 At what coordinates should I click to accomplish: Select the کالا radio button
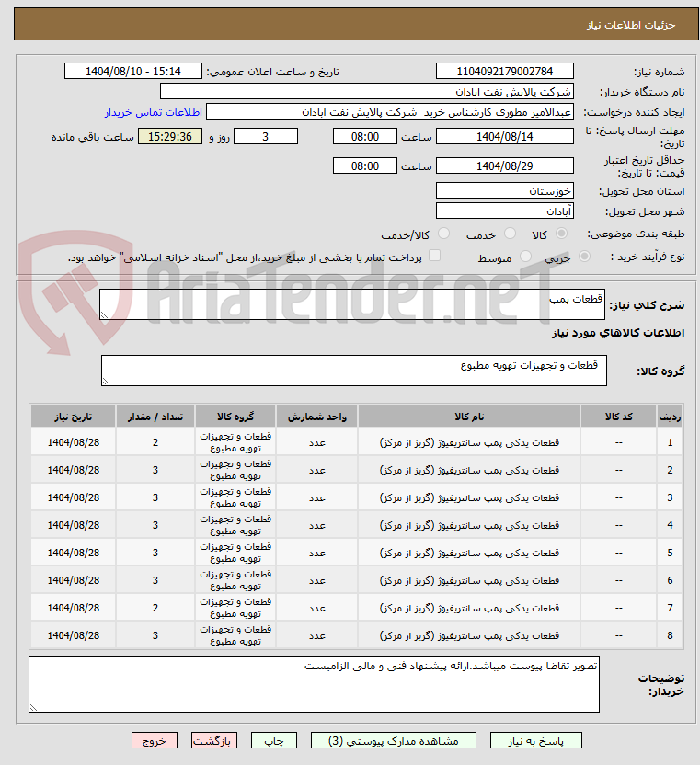click(562, 234)
